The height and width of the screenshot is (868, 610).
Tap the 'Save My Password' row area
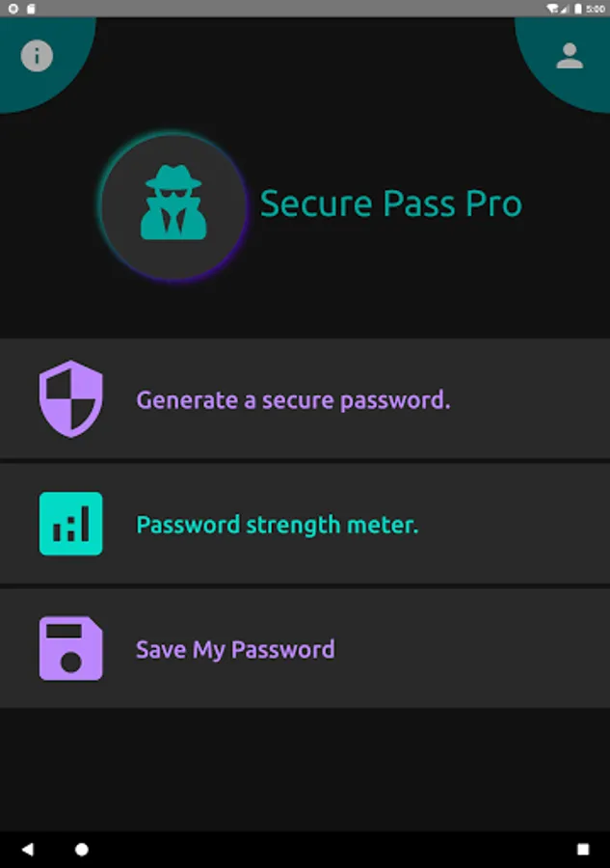pos(305,649)
